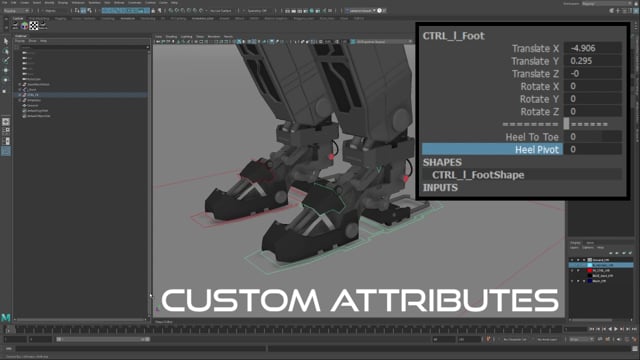This screenshot has height=360, width=640.
Task: Go to start of playback range
Action: 592,329
